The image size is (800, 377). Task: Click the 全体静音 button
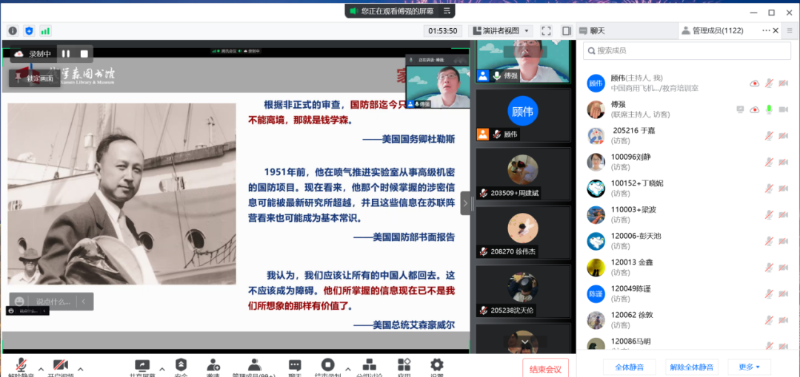pyautogui.click(x=629, y=367)
